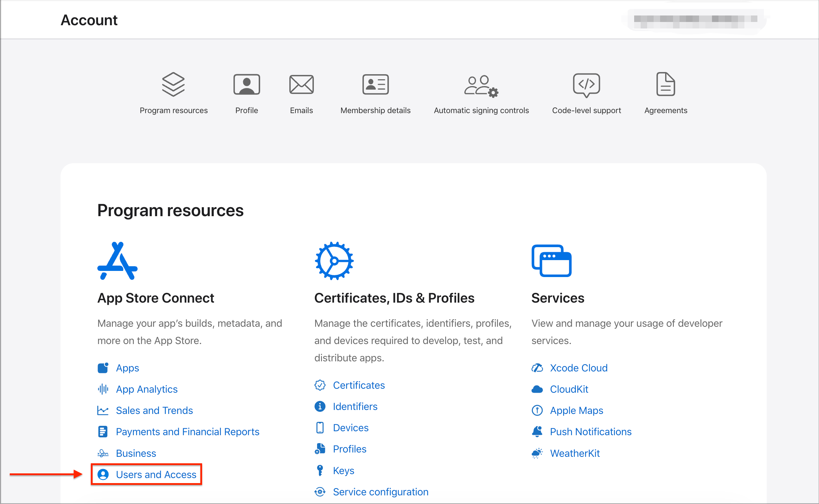Go to Sales and Trends link
Image resolution: width=819 pixels, height=504 pixels.
pyautogui.click(x=155, y=410)
